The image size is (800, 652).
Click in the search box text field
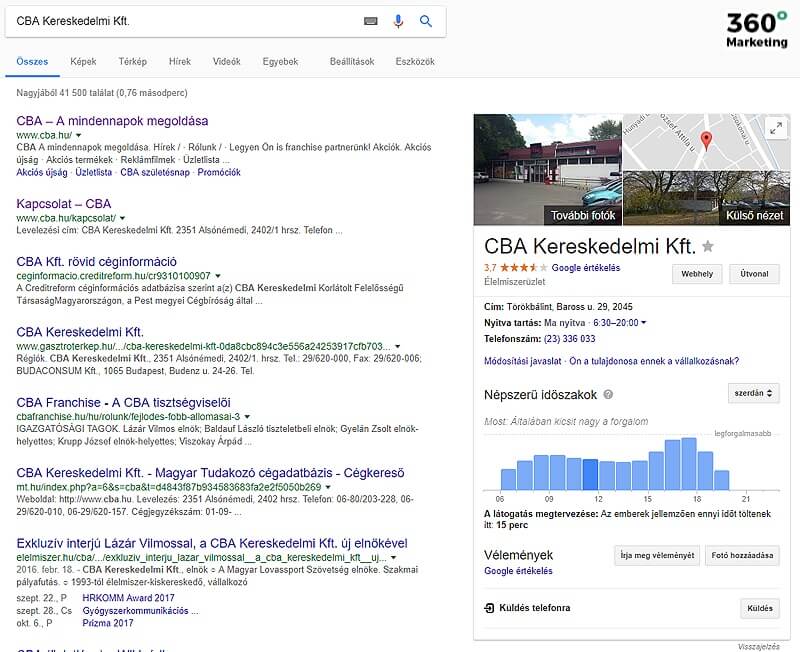coord(184,21)
